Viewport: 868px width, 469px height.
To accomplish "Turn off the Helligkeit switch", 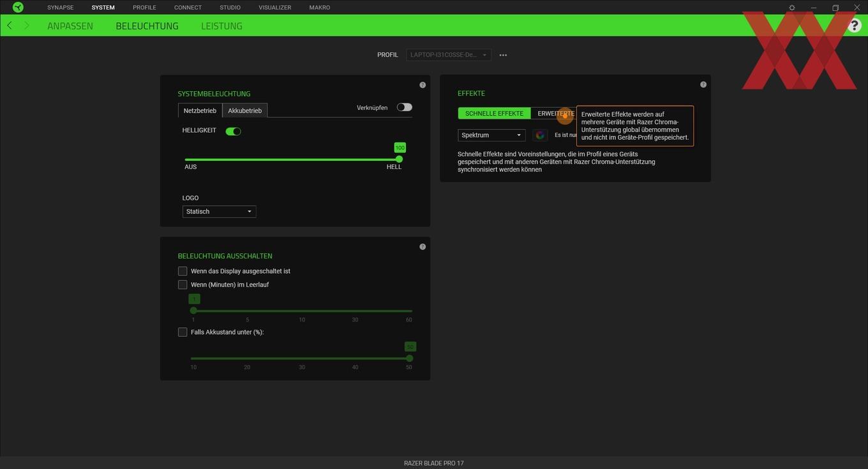I will [233, 131].
